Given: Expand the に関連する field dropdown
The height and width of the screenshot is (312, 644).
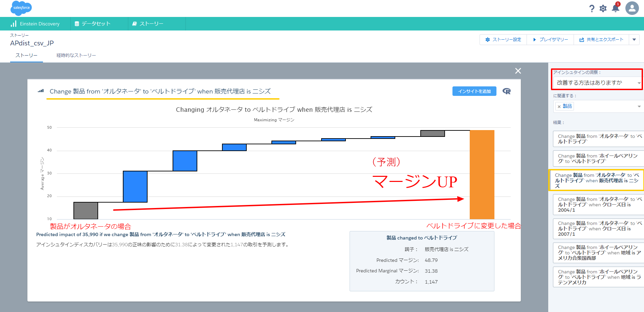Looking at the screenshot, I should click(x=639, y=107).
